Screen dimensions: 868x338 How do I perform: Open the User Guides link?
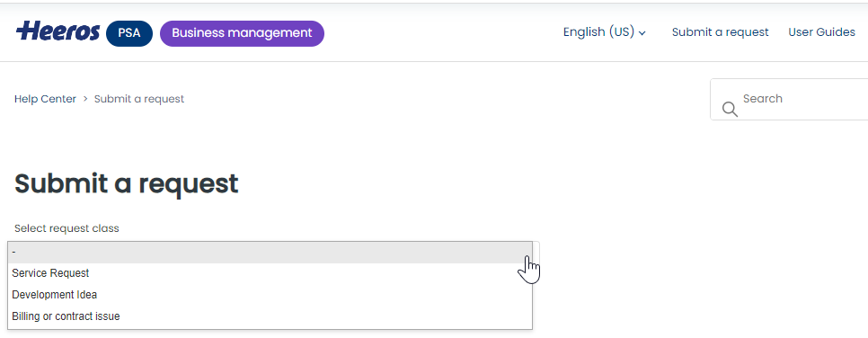tap(821, 32)
